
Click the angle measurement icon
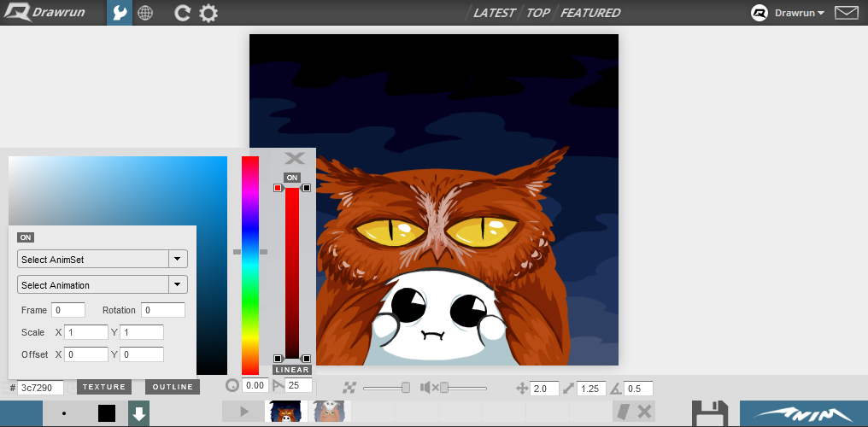click(x=617, y=389)
